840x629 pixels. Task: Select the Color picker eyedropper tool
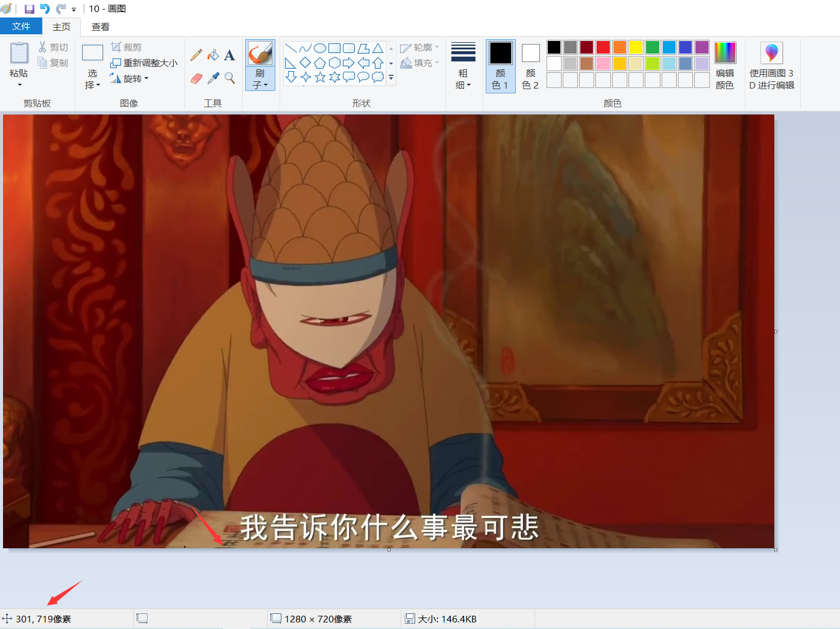(x=213, y=78)
